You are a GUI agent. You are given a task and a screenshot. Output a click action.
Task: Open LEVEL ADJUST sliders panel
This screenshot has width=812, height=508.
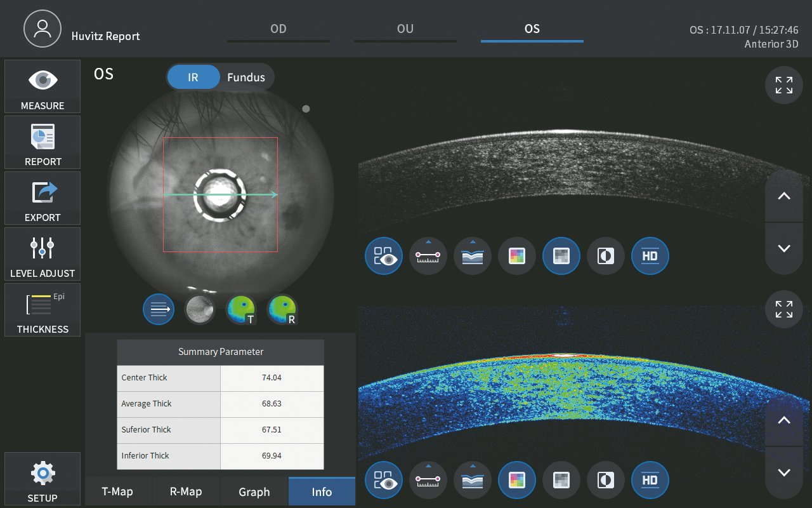tap(43, 254)
